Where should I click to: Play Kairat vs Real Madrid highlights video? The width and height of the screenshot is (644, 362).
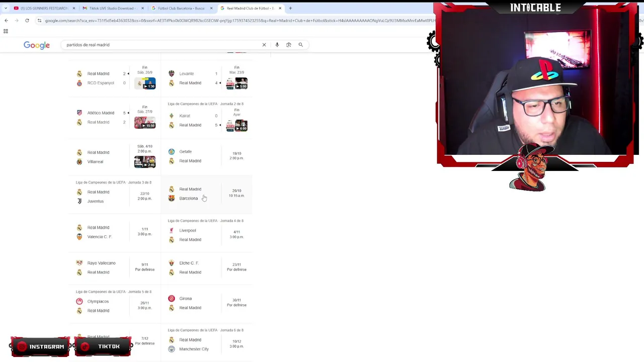click(x=237, y=125)
